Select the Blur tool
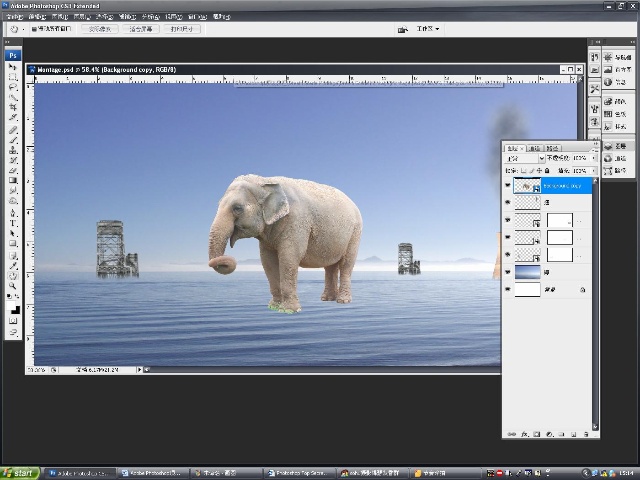This screenshot has height=480, width=640. pyautogui.click(x=13, y=191)
